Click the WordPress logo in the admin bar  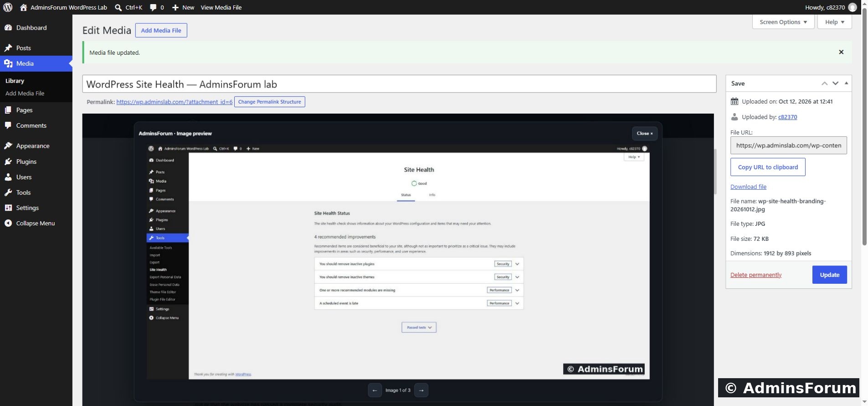(8, 7)
